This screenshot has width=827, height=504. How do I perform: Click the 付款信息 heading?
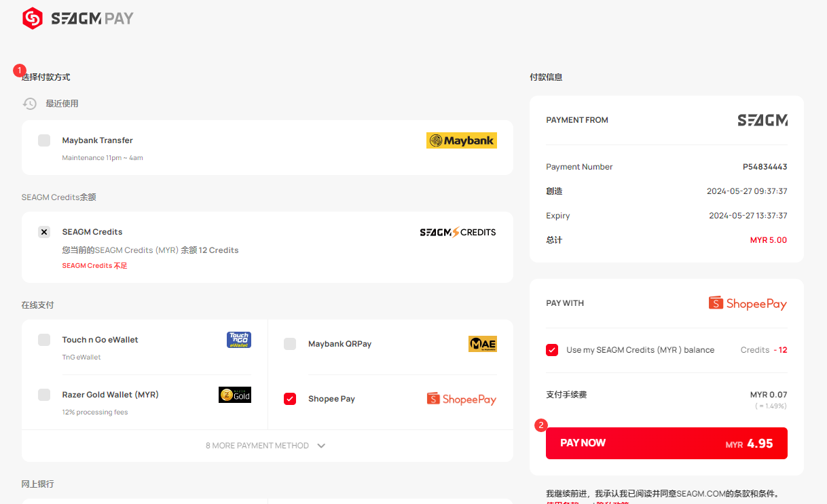pos(546,77)
